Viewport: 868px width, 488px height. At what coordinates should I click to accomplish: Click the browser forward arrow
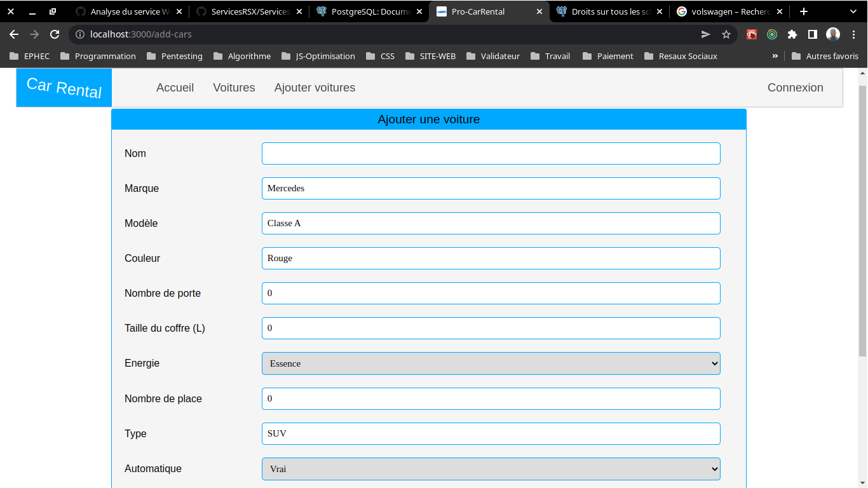(34, 34)
